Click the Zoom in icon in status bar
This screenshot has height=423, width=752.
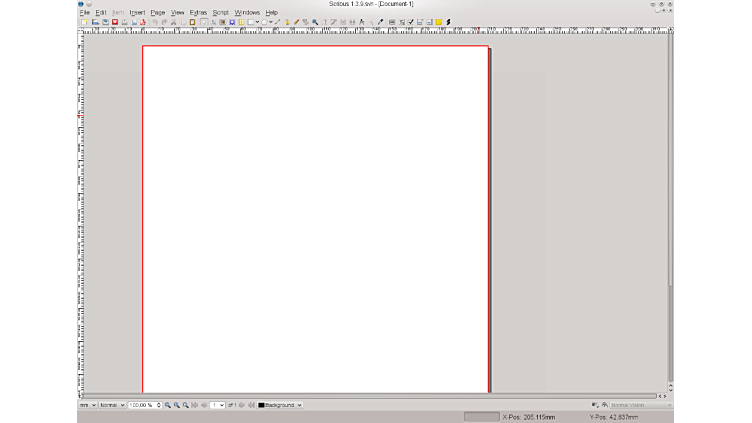(x=185, y=405)
